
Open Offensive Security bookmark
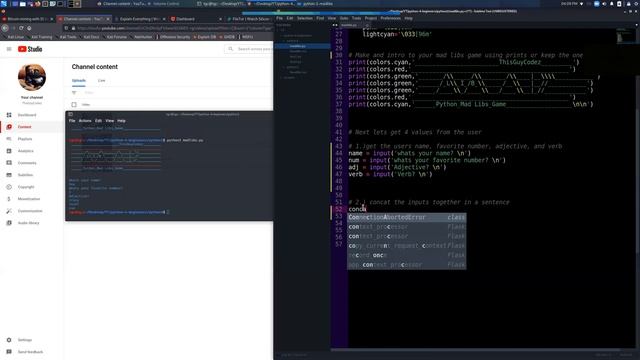[174, 37]
